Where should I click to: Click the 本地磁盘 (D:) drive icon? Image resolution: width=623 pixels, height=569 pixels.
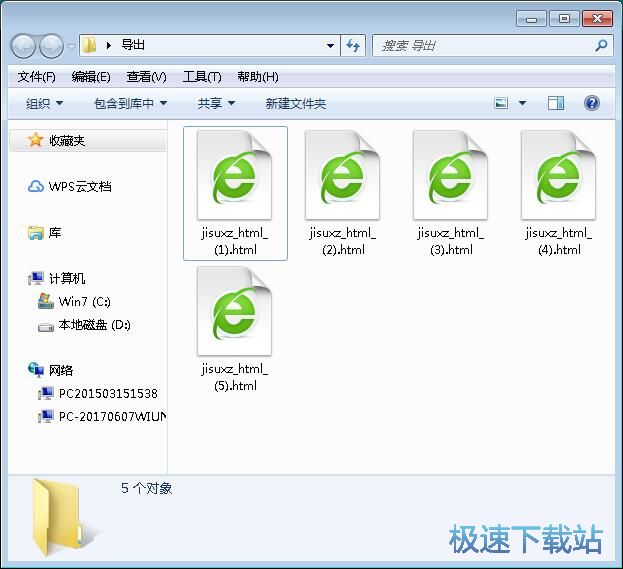(46, 327)
